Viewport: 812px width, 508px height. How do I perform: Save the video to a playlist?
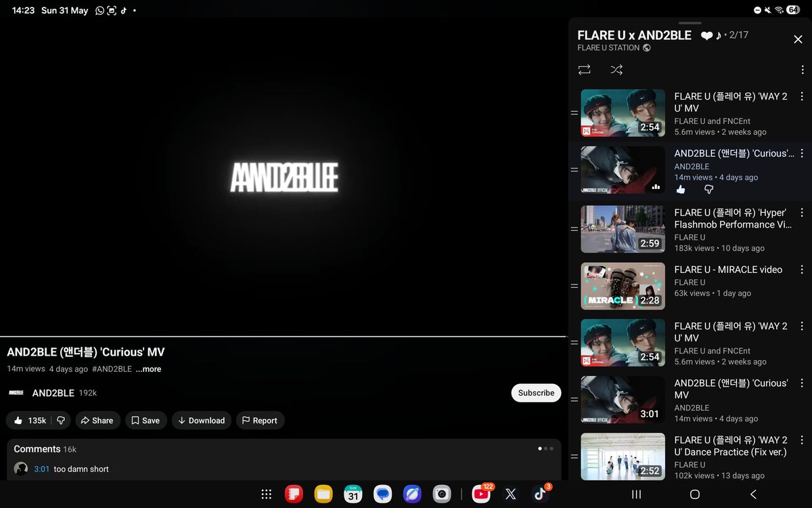(x=145, y=421)
